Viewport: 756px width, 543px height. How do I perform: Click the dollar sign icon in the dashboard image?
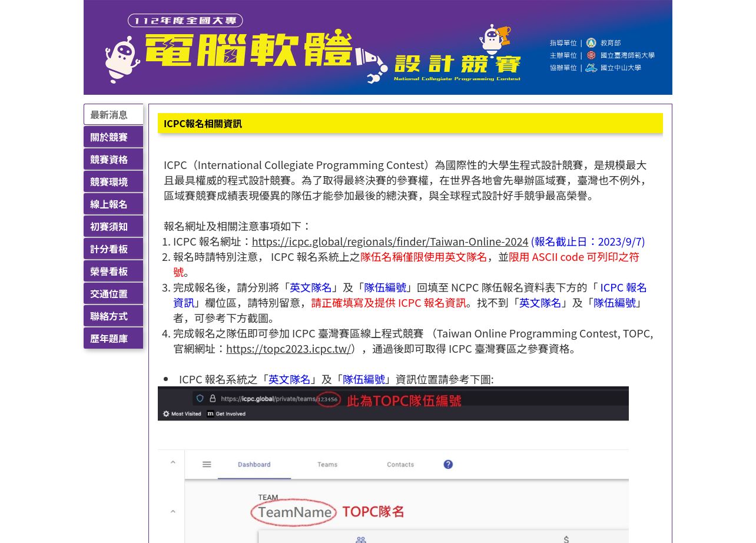click(x=566, y=539)
